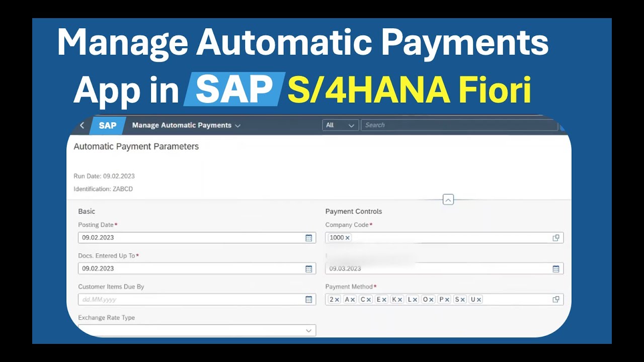Click the Automatic Payment Parameters heading

pyautogui.click(x=136, y=147)
